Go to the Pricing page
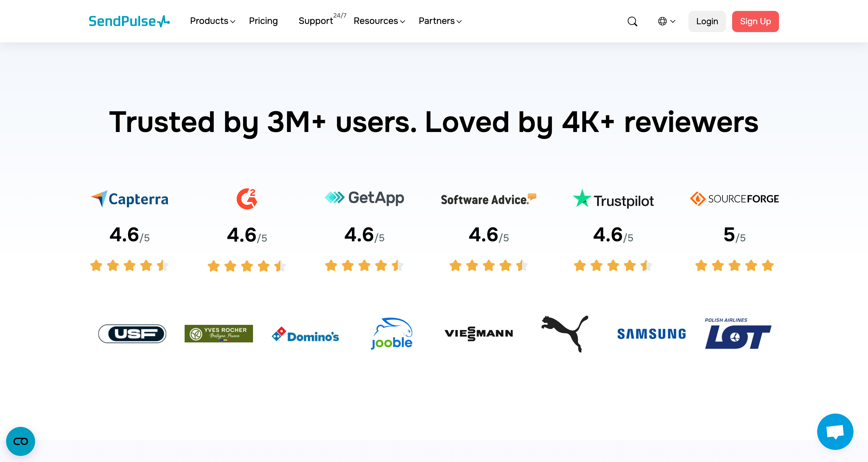Screen dimensions: 868x462 (x=263, y=21)
